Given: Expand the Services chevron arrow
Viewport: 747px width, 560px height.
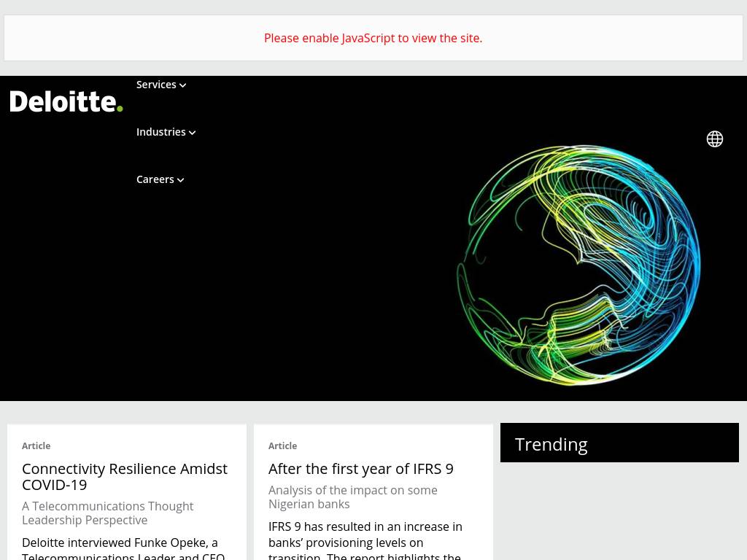Looking at the screenshot, I should point(183,85).
